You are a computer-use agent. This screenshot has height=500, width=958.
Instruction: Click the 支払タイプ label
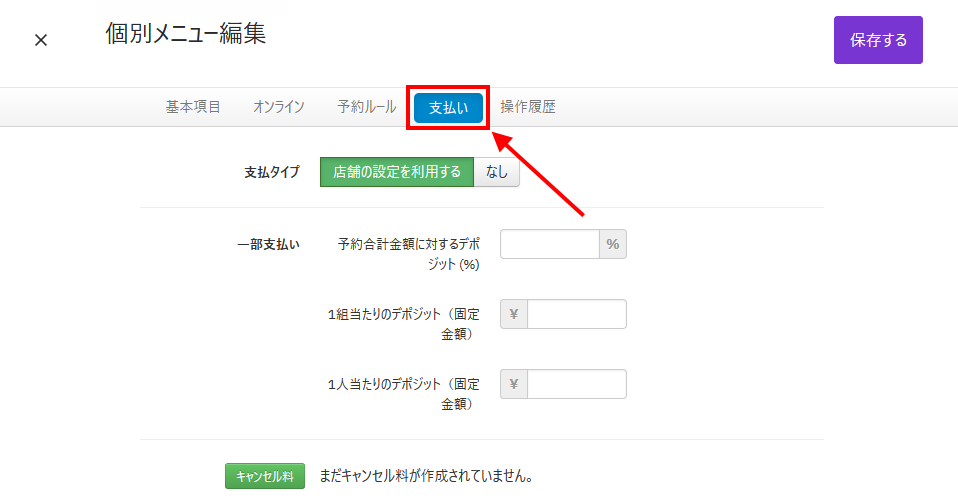pyautogui.click(x=271, y=172)
